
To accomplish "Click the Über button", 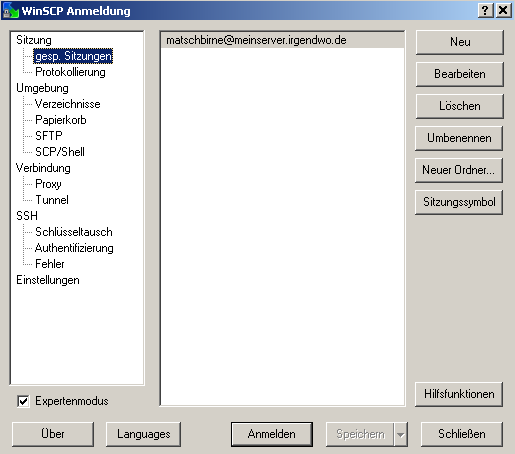I will (53, 434).
